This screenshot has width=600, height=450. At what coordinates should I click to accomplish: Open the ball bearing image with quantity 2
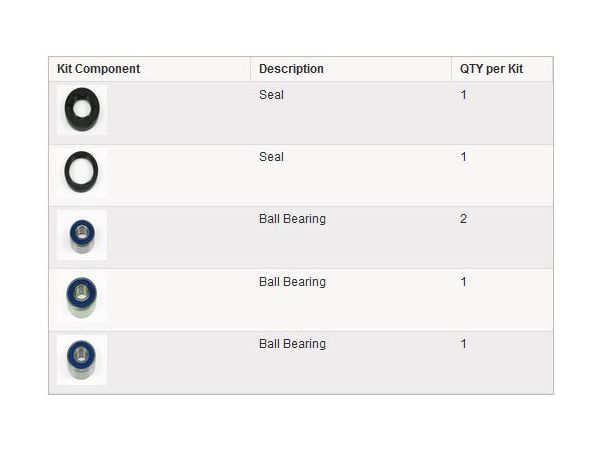[82, 235]
